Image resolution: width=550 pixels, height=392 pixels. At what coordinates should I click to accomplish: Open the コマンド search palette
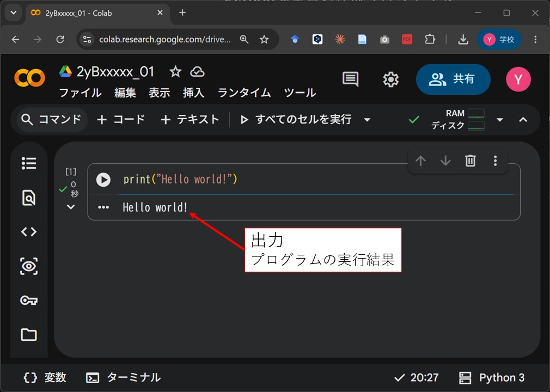coord(52,120)
